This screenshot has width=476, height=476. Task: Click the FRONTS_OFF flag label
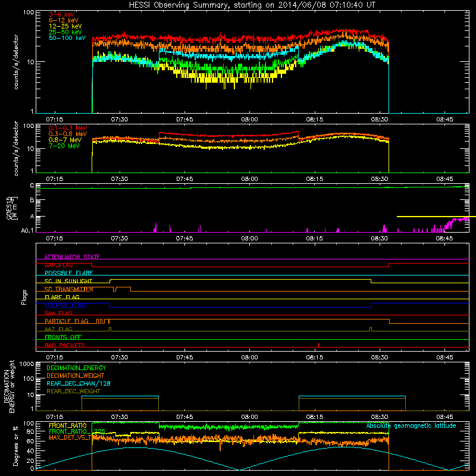63,337
